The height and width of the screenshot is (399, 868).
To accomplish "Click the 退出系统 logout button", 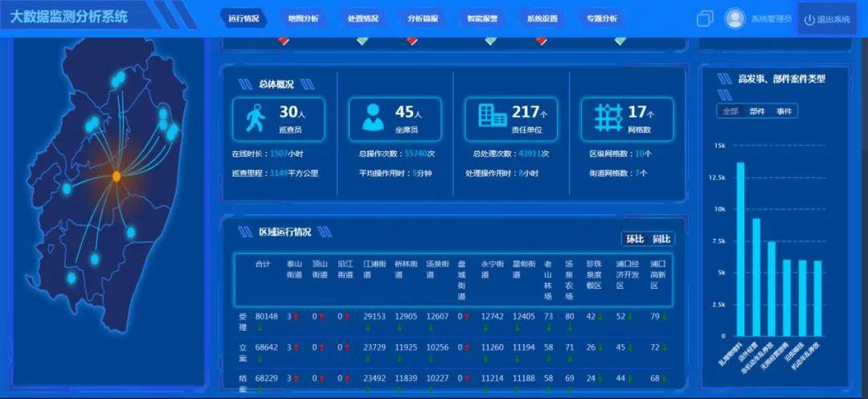I will pyautogui.click(x=827, y=19).
